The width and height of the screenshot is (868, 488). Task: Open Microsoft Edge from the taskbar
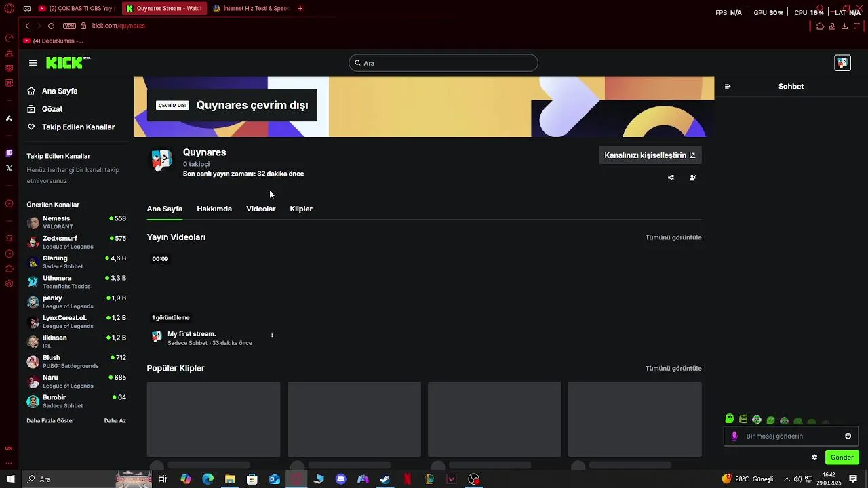(x=208, y=479)
